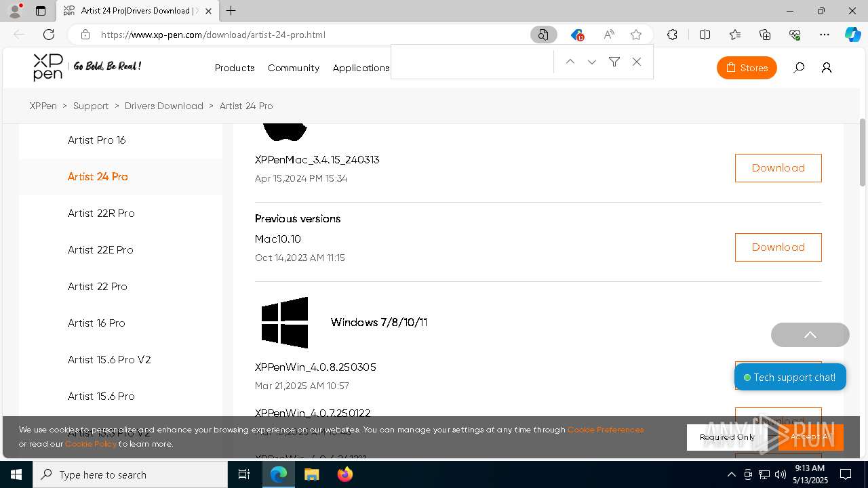Go to previous find result arrow

coord(570,62)
